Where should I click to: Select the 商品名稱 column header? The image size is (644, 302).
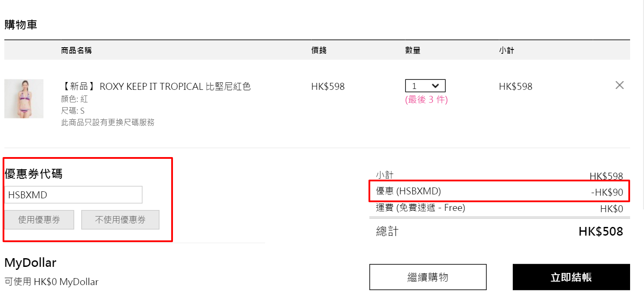click(76, 50)
